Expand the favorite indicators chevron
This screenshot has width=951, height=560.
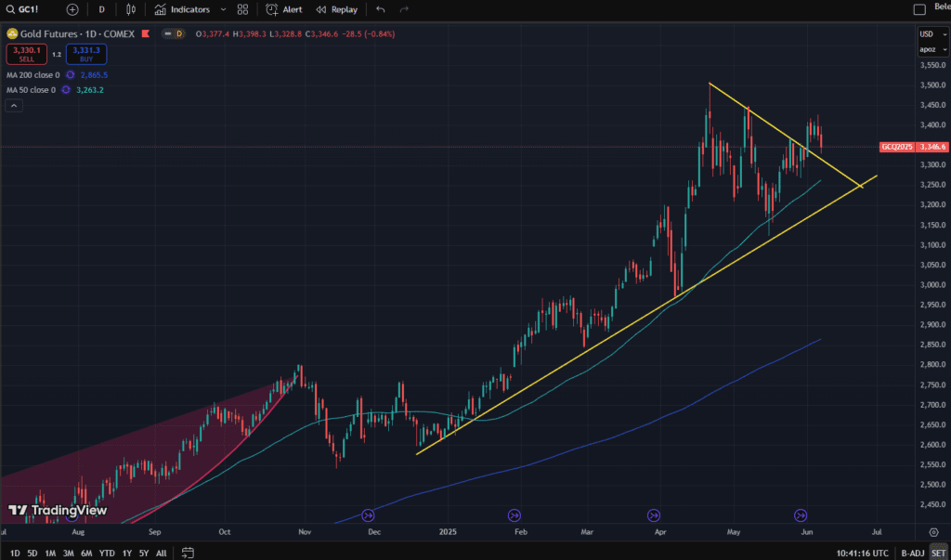(223, 9)
